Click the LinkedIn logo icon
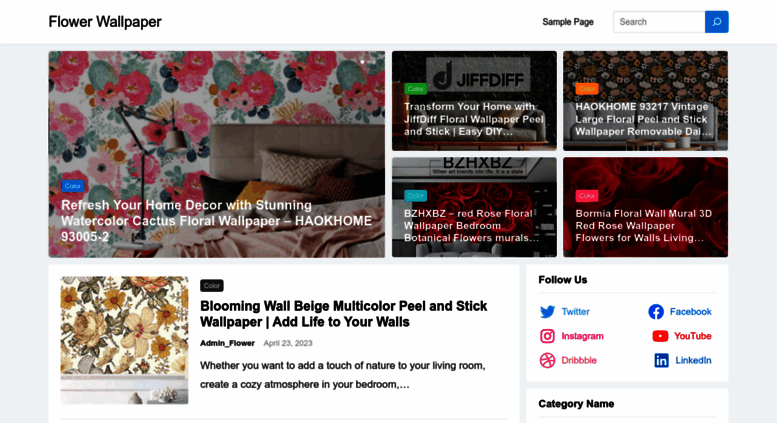Viewport: 777px width, 423px height. tap(662, 360)
